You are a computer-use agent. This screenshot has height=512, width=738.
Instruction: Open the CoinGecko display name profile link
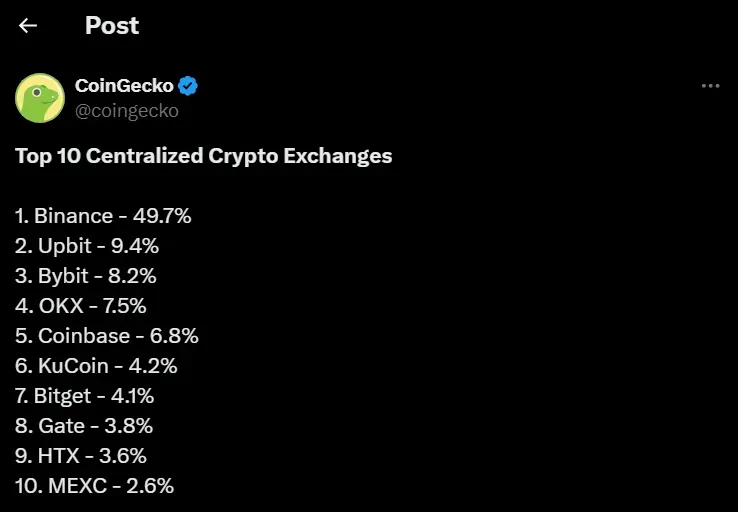coord(124,86)
